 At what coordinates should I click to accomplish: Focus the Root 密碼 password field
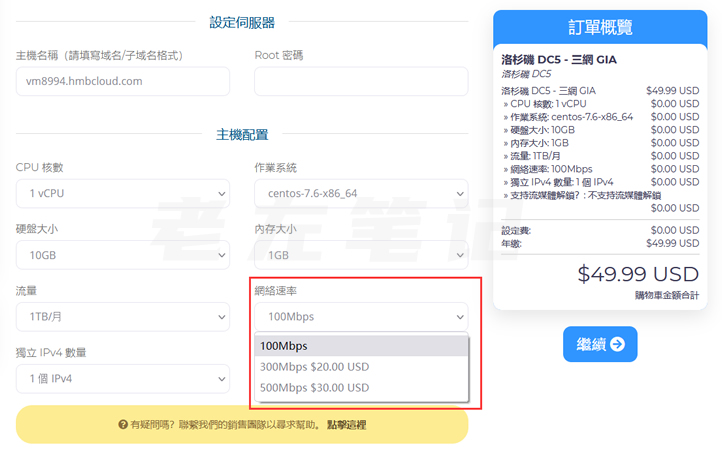361,81
